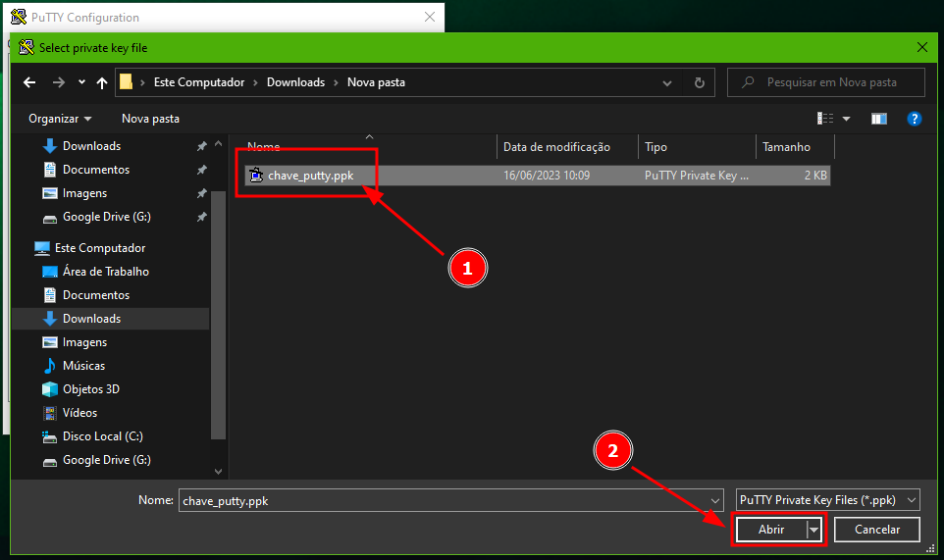Image resolution: width=944 pixels, height=560 pixels.
Task: Select Nova pasta in the address breadcrumb
Action: pyautogui.click(x=376, y=82)
